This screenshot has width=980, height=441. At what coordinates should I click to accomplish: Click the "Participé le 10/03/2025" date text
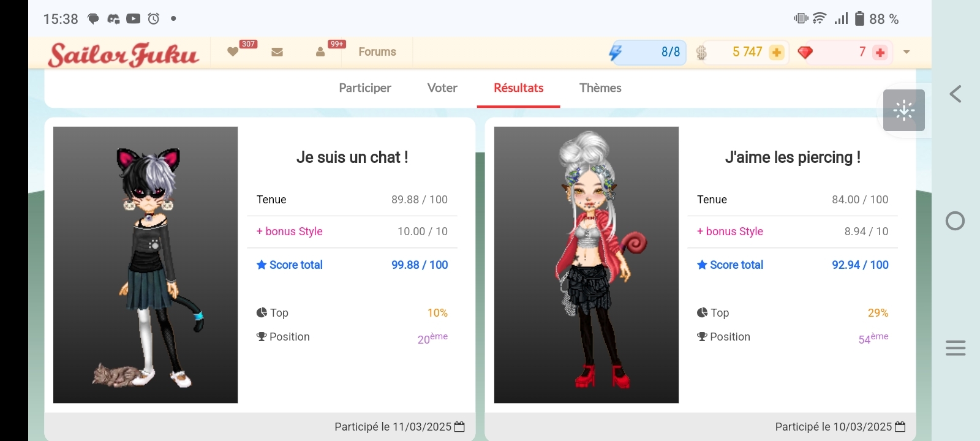coord(834,427)
